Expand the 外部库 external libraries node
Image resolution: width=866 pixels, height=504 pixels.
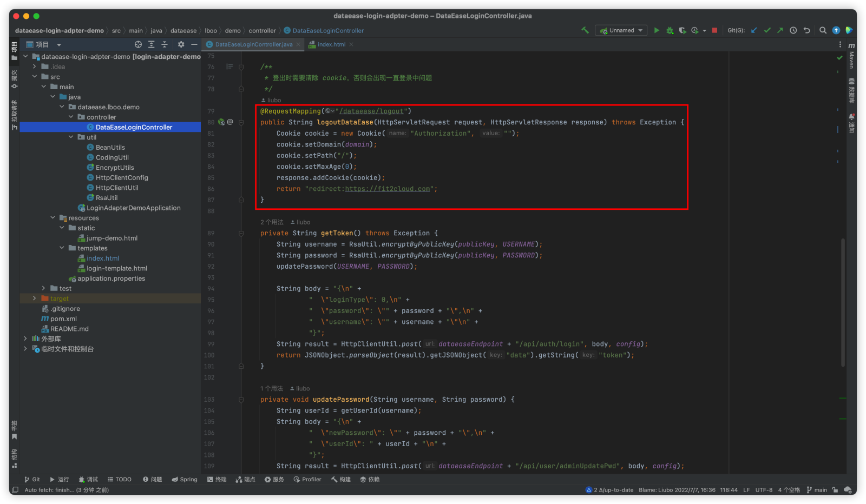tap(25, 339)
